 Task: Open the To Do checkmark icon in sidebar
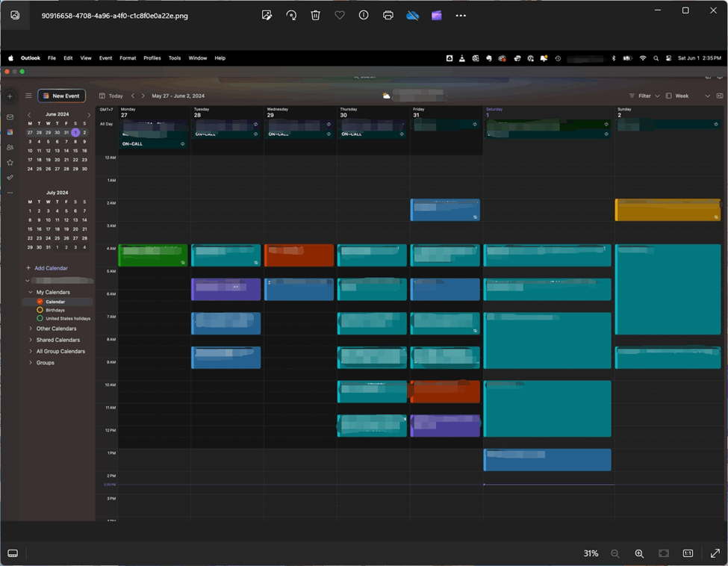10,178
